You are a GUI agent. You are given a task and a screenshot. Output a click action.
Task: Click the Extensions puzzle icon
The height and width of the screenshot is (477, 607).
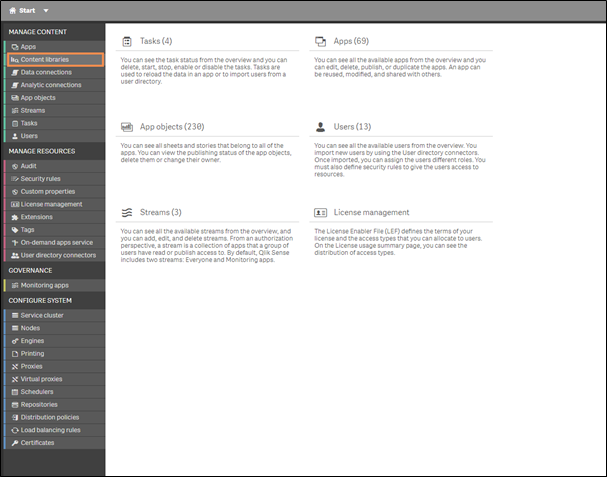(x=15, y=217)
